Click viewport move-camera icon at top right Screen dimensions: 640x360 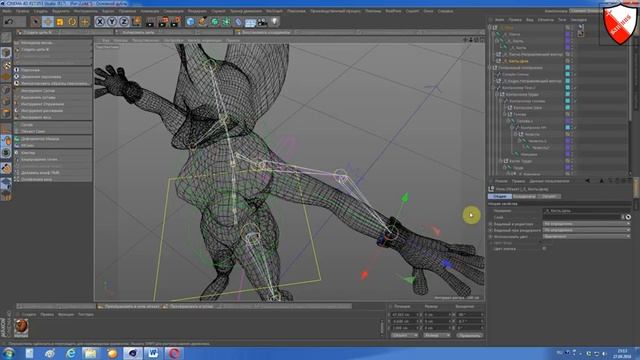[x=465, y=40]
